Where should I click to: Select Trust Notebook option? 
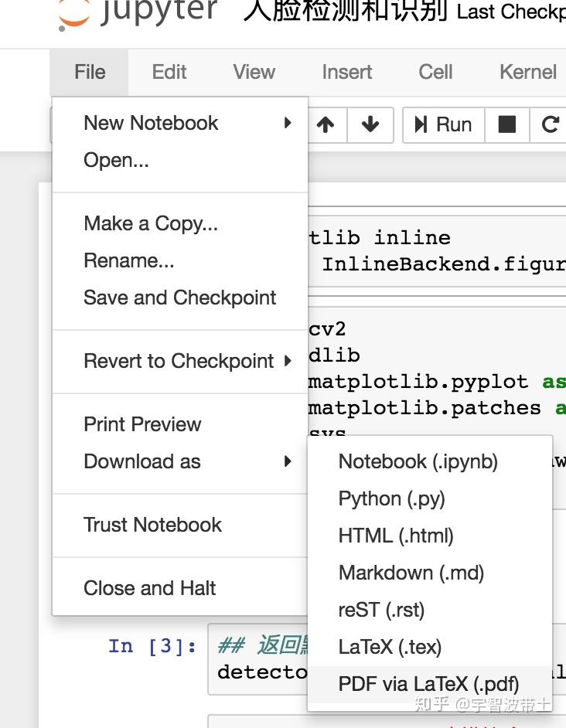click(152, 525)
